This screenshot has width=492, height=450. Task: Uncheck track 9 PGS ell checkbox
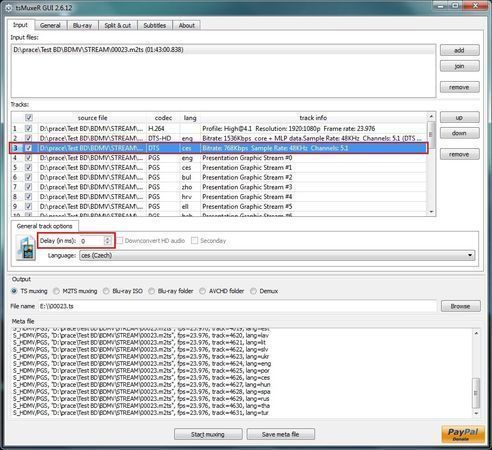pyautogui.click(x=29, y=206)
